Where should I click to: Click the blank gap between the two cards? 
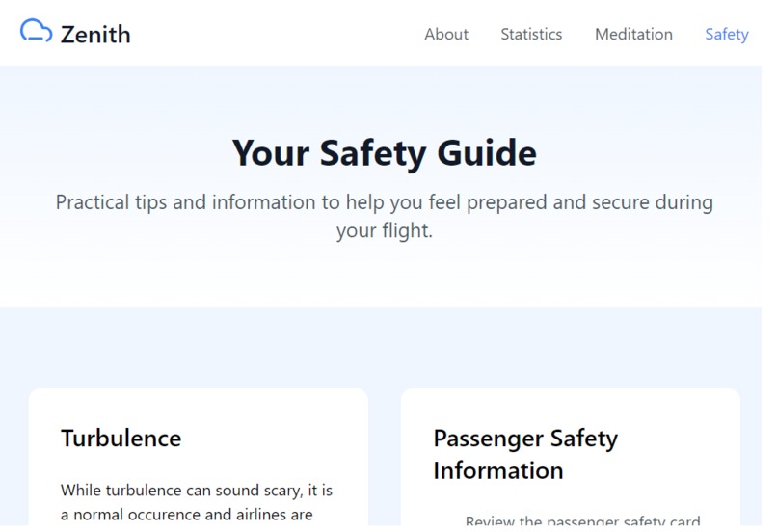pyautogui.click(x=384, y=456)
